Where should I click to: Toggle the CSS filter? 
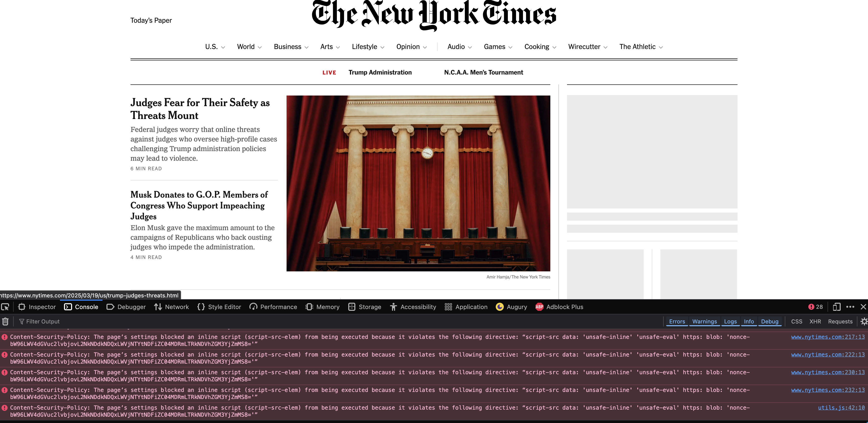[797, 322]
